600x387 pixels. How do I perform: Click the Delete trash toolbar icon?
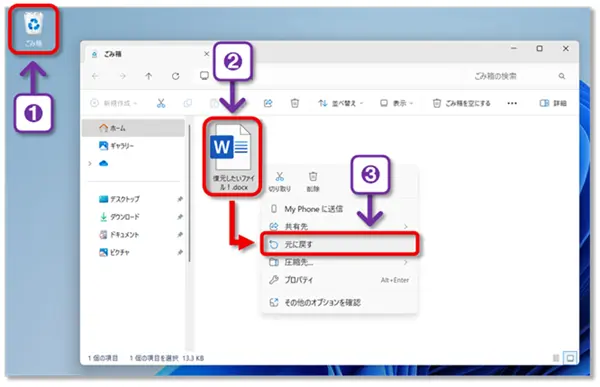coord(295,103)
